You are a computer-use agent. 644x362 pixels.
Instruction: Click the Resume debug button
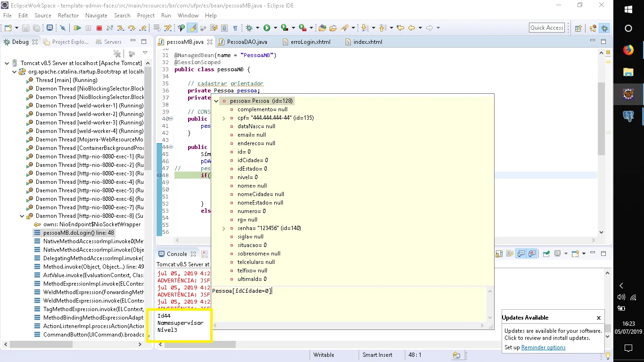click(77, 28)
